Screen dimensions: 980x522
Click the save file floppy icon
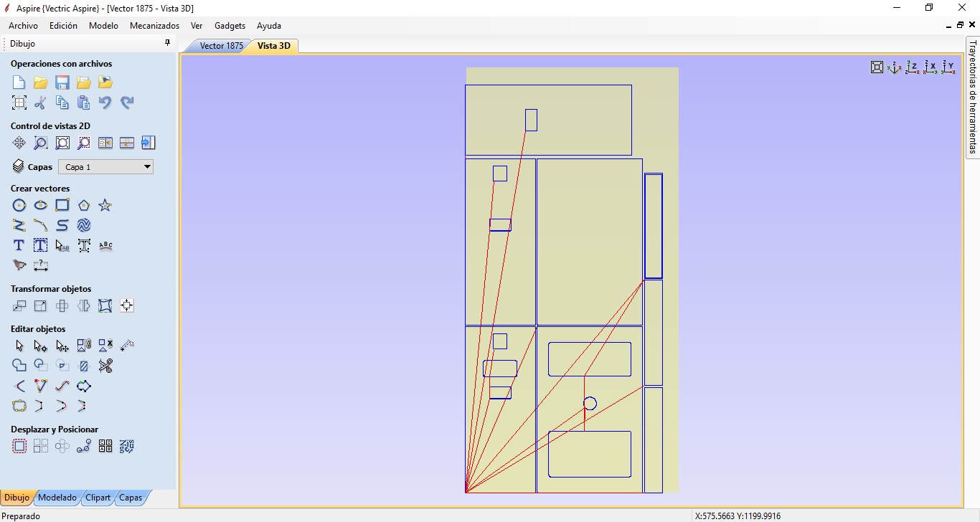tap(62, 82)
